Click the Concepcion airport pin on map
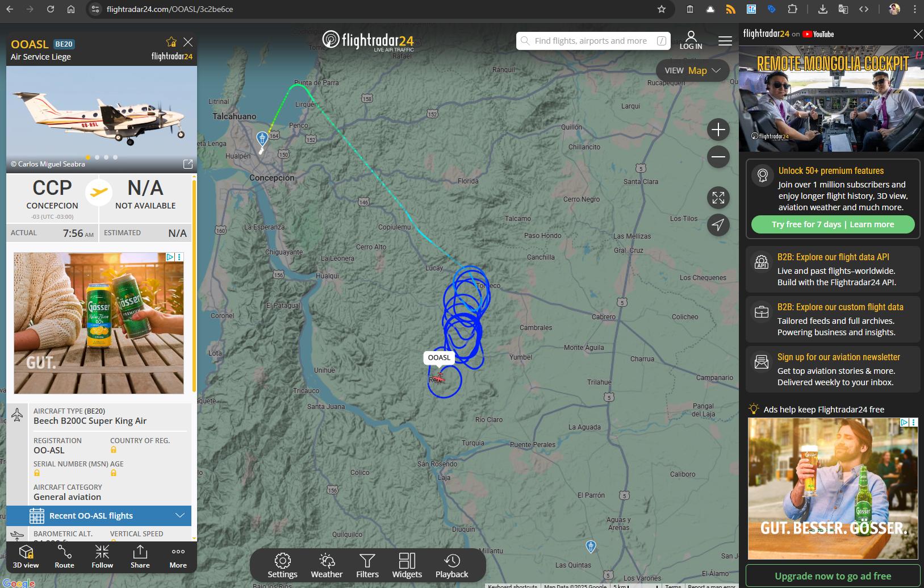This screenshot has width=924, height=588. click(262, 138)
